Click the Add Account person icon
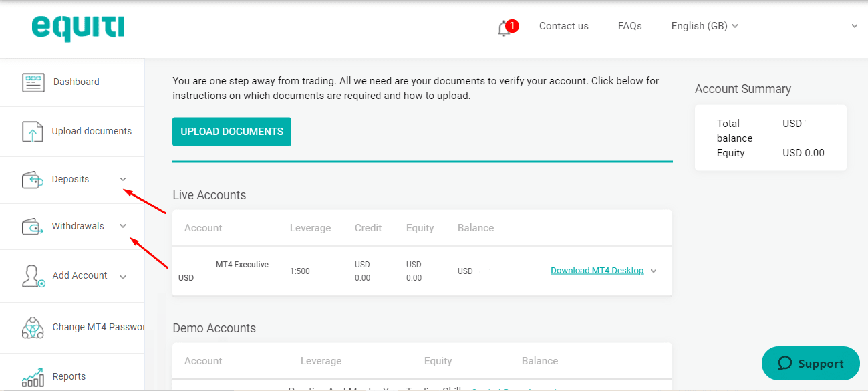 tap(33, 276)
